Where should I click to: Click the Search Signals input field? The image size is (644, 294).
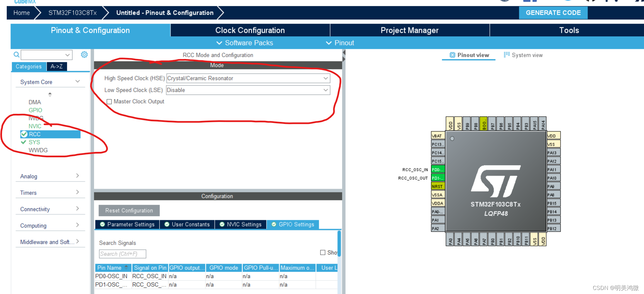point(123,254)
